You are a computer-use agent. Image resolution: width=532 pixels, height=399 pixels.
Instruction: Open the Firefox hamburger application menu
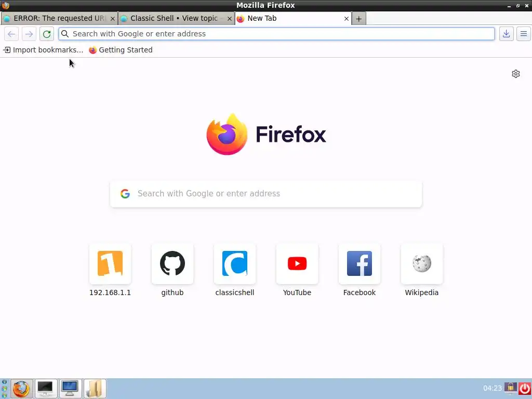tap(524, 34)
